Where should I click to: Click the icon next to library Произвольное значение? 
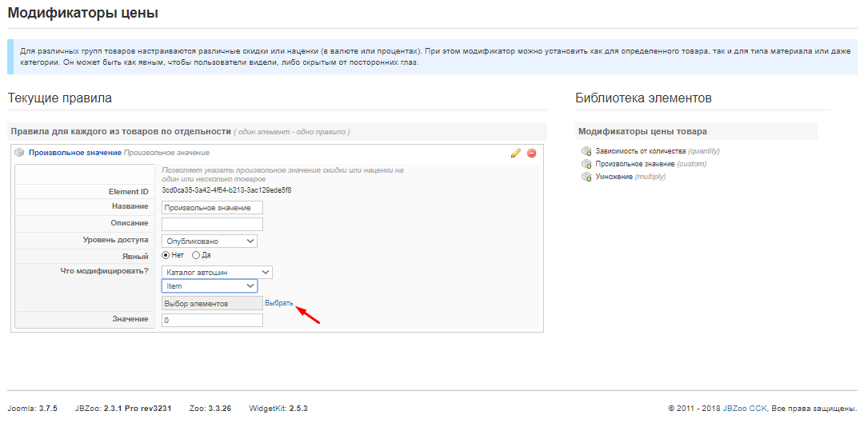(x=586, y=164)
